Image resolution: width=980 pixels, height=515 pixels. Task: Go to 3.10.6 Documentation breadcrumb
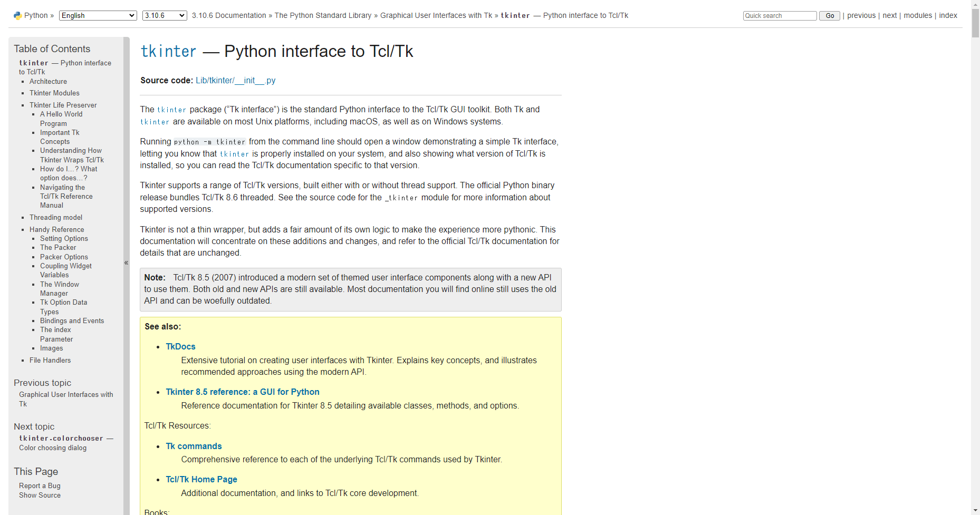(x=229, y=15)
